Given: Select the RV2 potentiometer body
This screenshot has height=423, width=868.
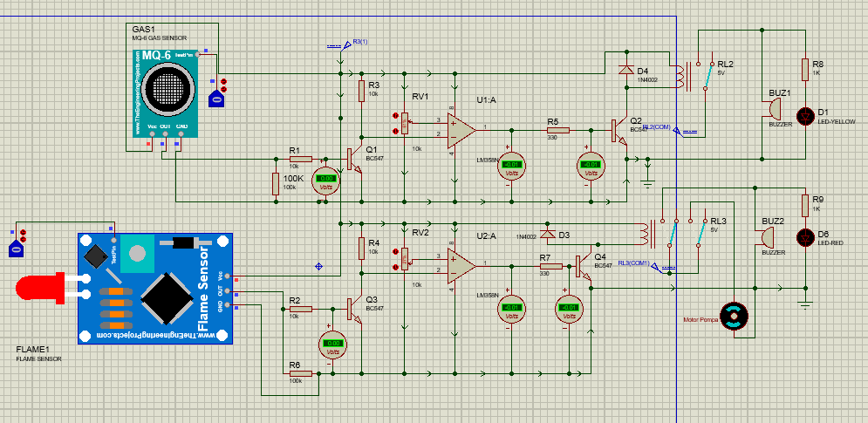Looking at the screenshot, I should [x=405, y=260].
